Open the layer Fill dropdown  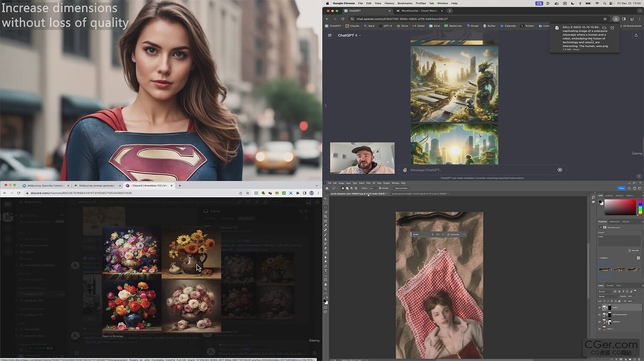click(x=635, y=301)
